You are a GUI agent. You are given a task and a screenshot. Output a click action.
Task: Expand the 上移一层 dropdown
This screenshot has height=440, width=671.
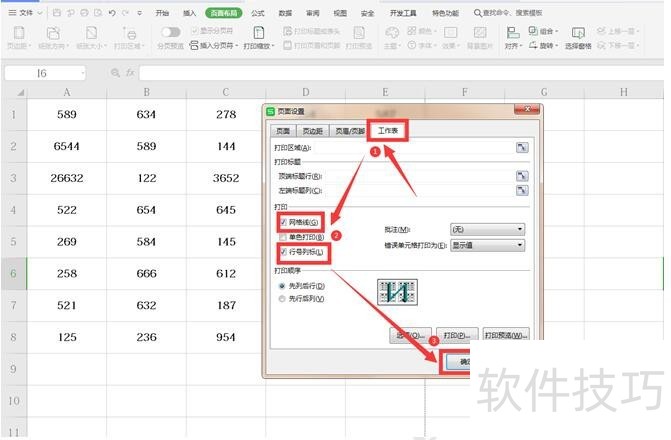click(x=637, y=31)
